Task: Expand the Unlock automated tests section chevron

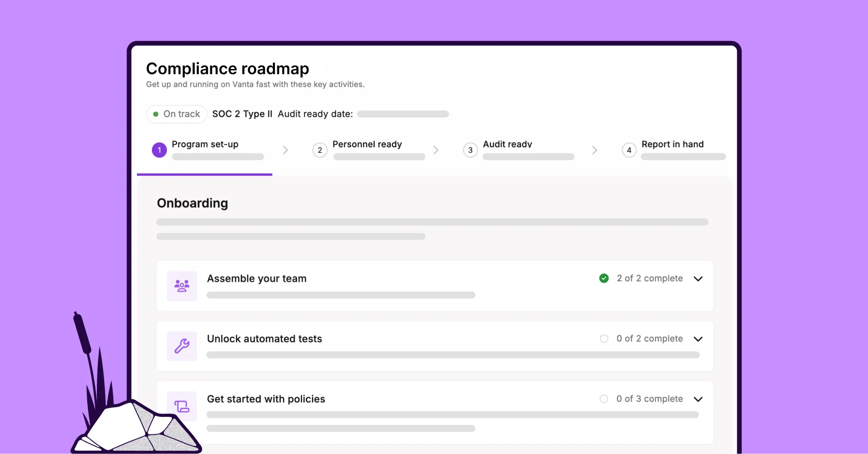Action: point(698,339)
